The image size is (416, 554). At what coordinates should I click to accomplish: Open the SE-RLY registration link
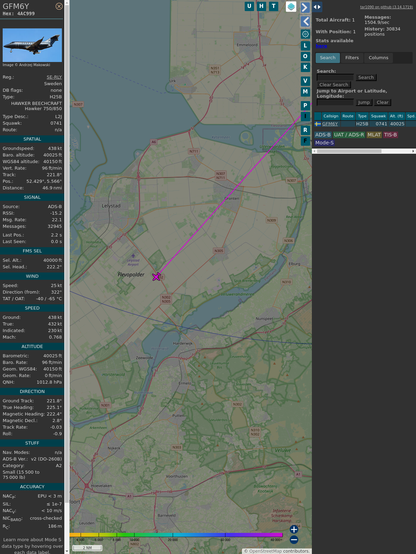(x=54, y=77)
